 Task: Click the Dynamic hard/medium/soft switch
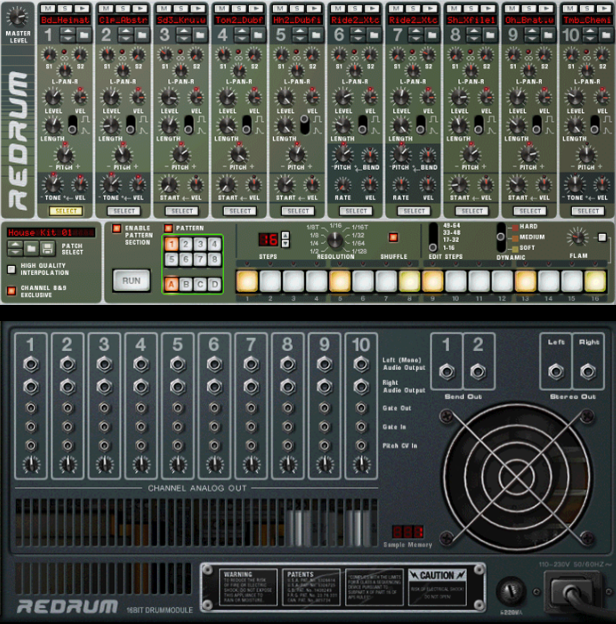501,237
